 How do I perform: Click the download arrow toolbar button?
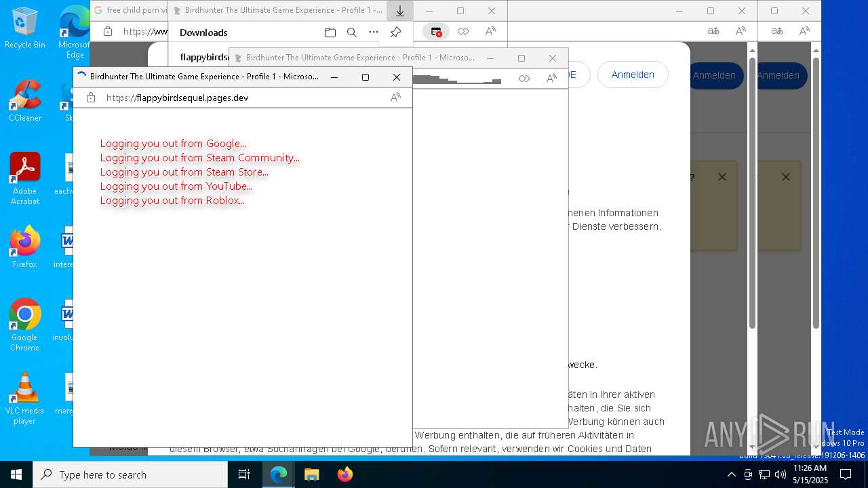pyautogui.click(x=400, y=11)
